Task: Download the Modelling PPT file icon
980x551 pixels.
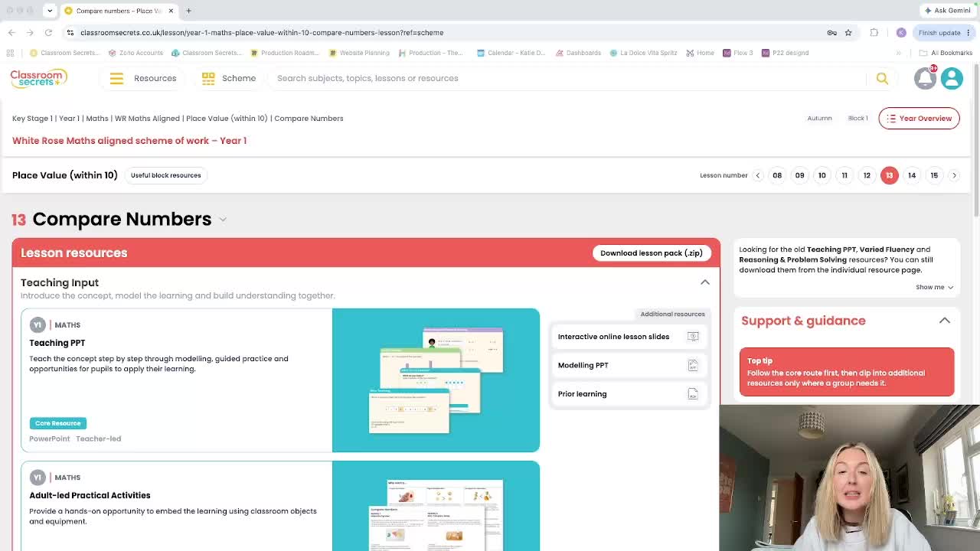Action: point(693,365)
